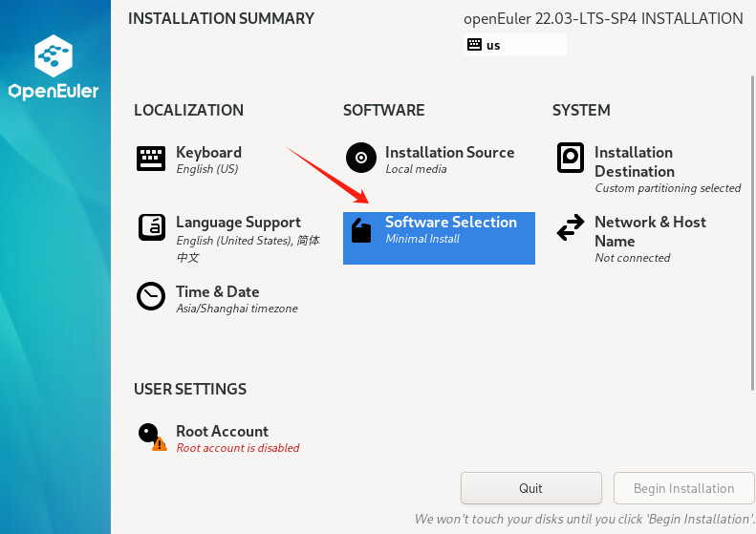Viewport: 756px width, 534px height.
Task: Click the OpenEuler logo in the sidebar
Action: click(x=54, y=68)
